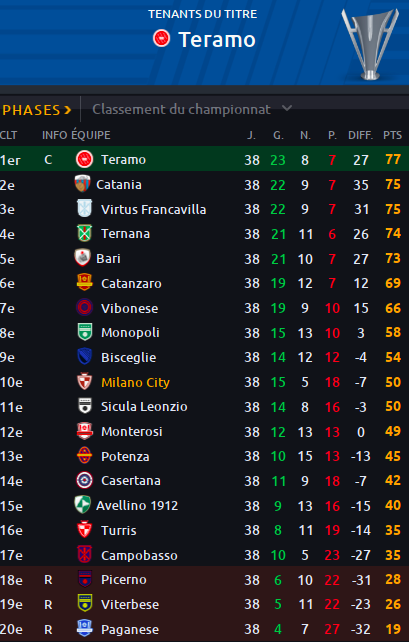Image resolution: width=409 pixels, height=642 pixels.
Task: Click the Catania club badge
Action: click(82, 184)
